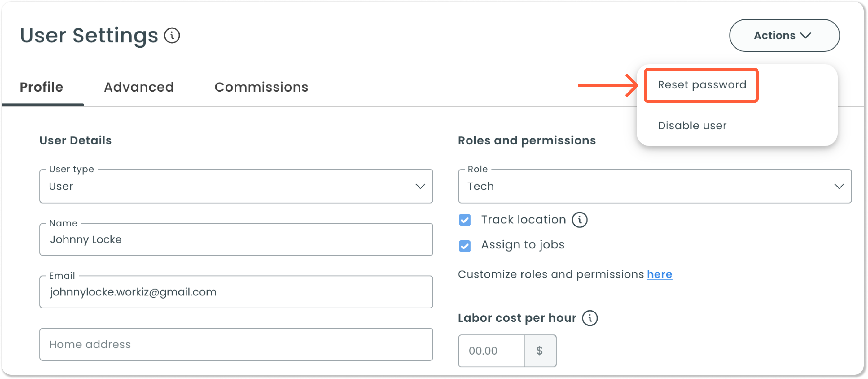Click the chevron arrow in Role field
This screenshot has height=379, width=868.
pyautogui.click(x=839, y=187)
